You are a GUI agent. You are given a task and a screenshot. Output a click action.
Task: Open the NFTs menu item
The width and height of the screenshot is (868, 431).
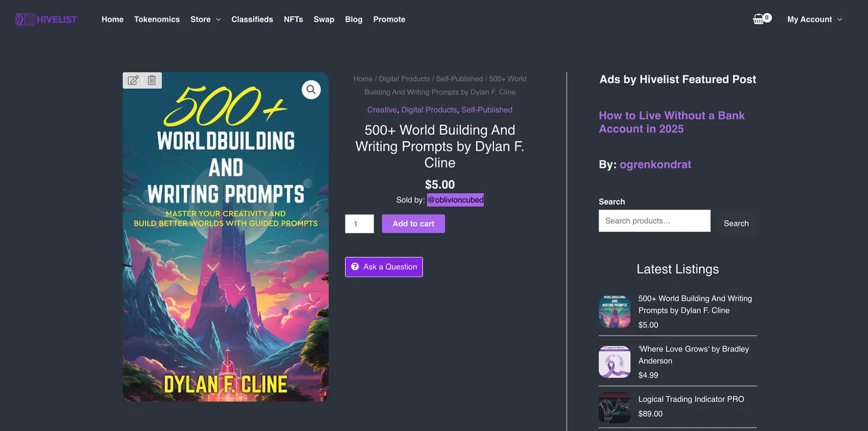[x=294, y=19]
